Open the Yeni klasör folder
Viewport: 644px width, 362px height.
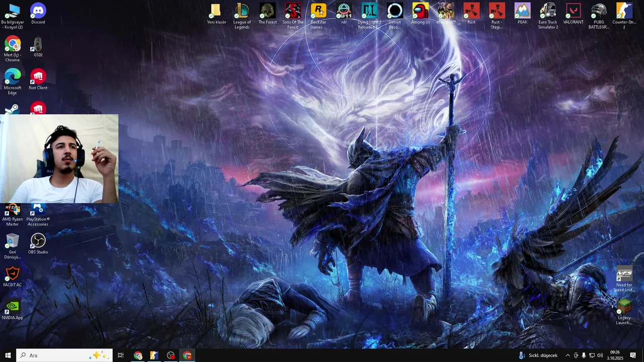click(x=216, y=14)
